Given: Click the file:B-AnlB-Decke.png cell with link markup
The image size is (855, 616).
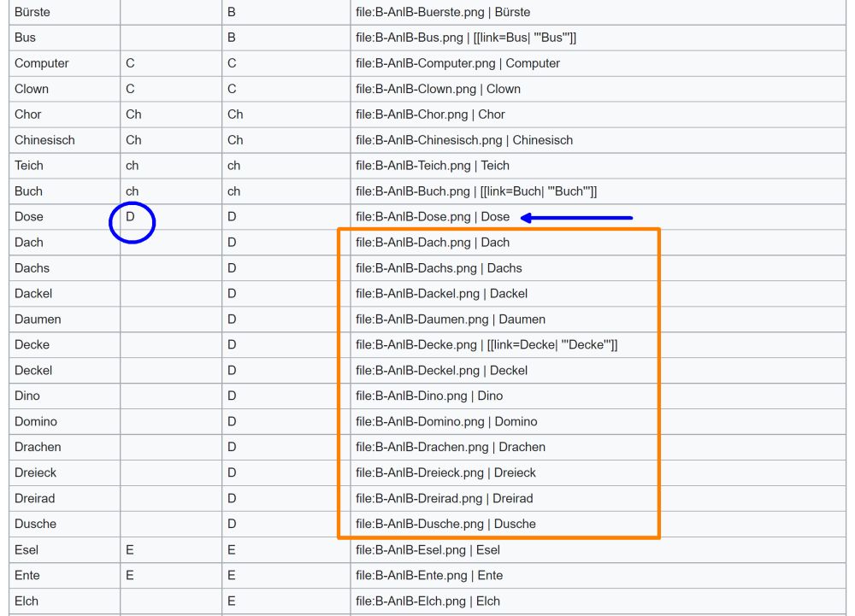Looking at the screenshot, I should pos(486,345).
